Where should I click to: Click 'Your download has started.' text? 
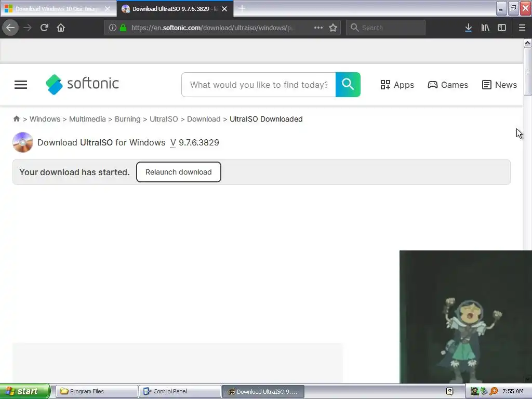(x=74, y=172)
